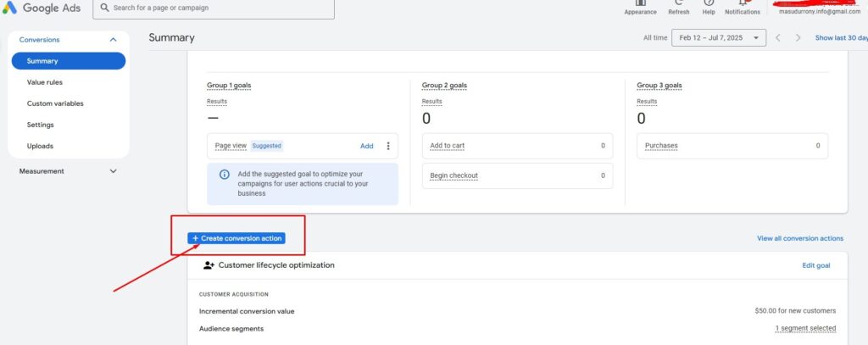
Task: Click the Refresh icon
Action: (678, 4)
